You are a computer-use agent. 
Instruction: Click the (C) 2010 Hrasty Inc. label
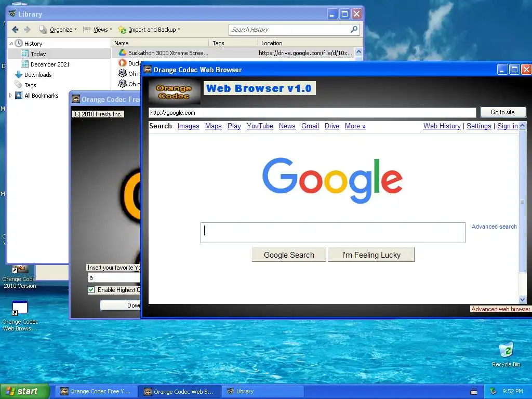click(98, 114)
